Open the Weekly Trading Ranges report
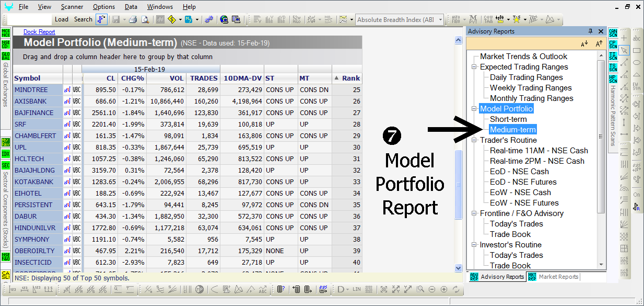Image resolution: width=644 pixels, height=306 pixels. pos(531,88)
